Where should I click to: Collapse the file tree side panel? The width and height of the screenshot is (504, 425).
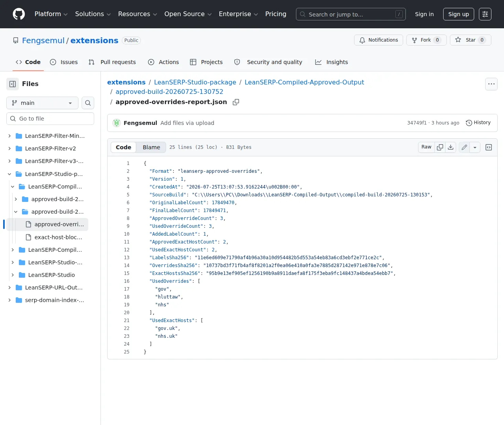tap(13, 84)
